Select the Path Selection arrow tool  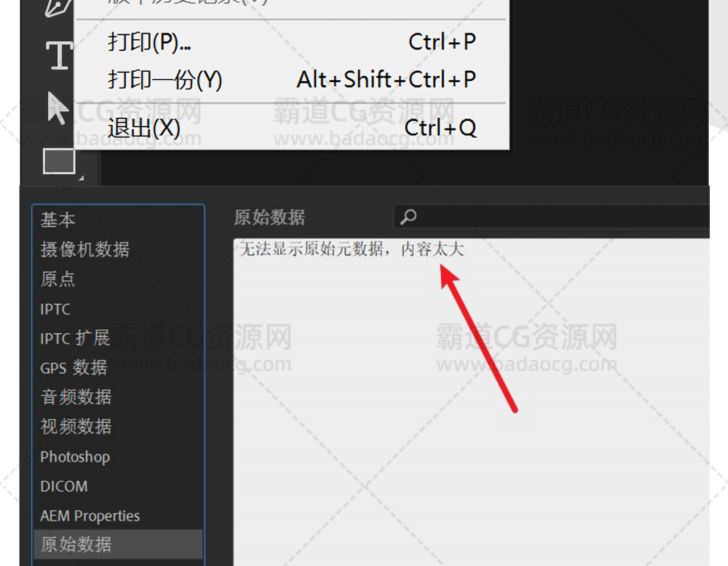pos(57,108)
